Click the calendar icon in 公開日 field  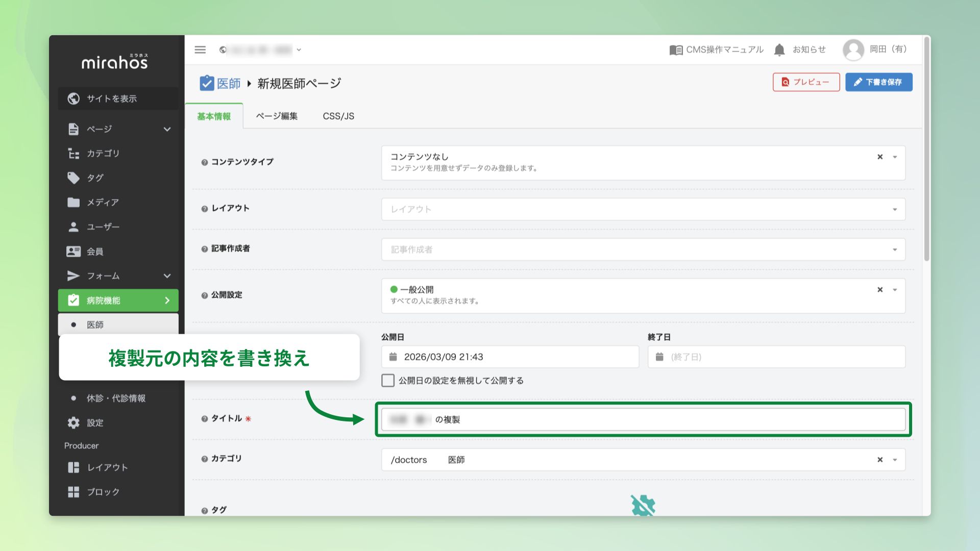coord(393,357)
